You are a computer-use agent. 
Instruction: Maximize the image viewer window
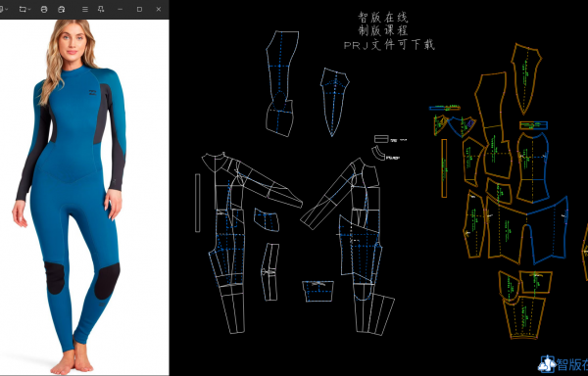point(139,10)
